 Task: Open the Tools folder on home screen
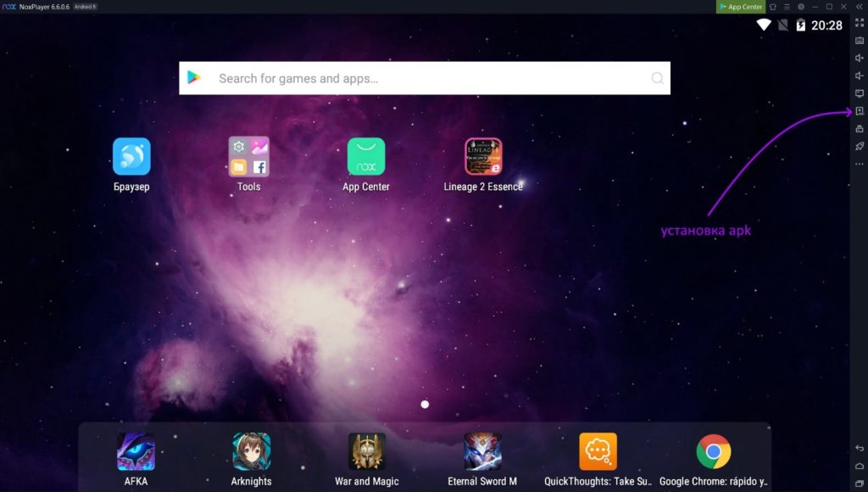click(248, 157)
